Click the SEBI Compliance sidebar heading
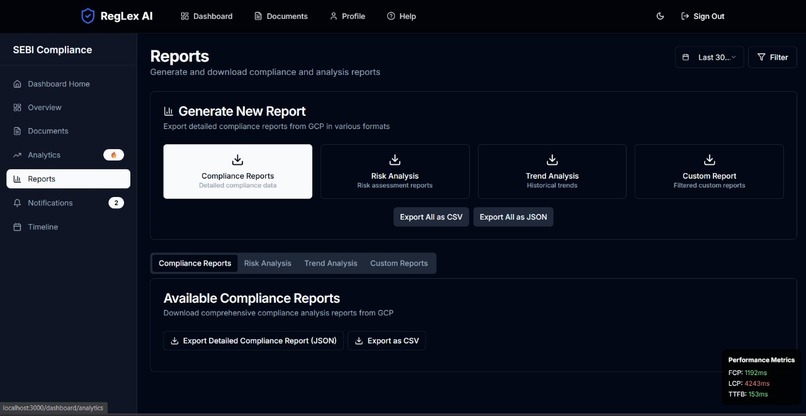 [52, 50]
